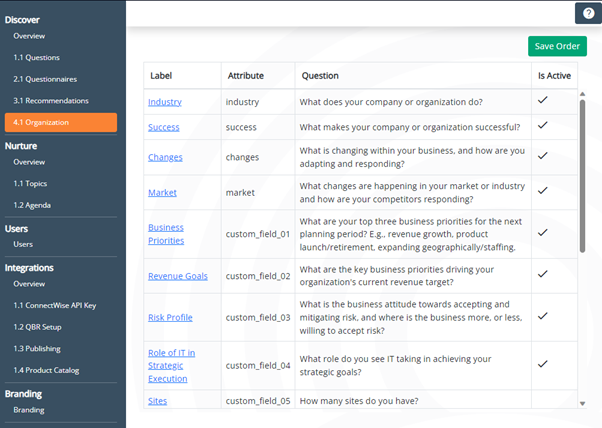Image resolution: width=602 pixels, height=428 pixels.
Task: Open the help question mark icon
Action: coord(588,13)
